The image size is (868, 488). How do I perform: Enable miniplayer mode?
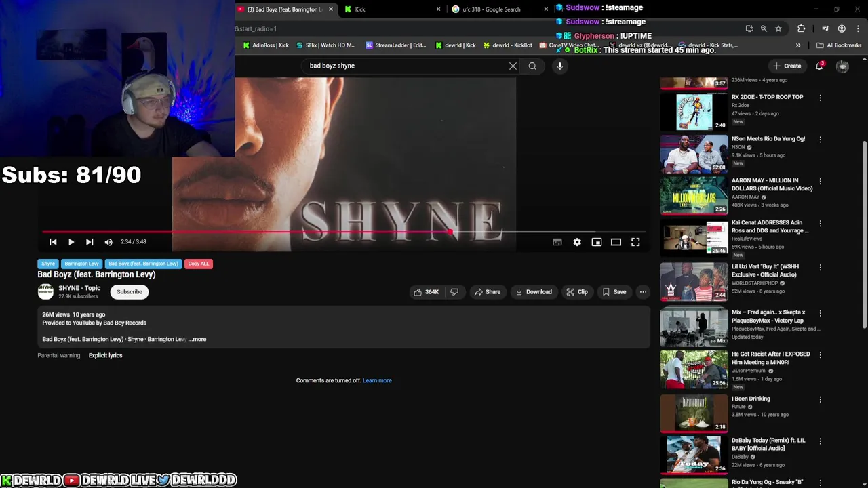[597, 242]
